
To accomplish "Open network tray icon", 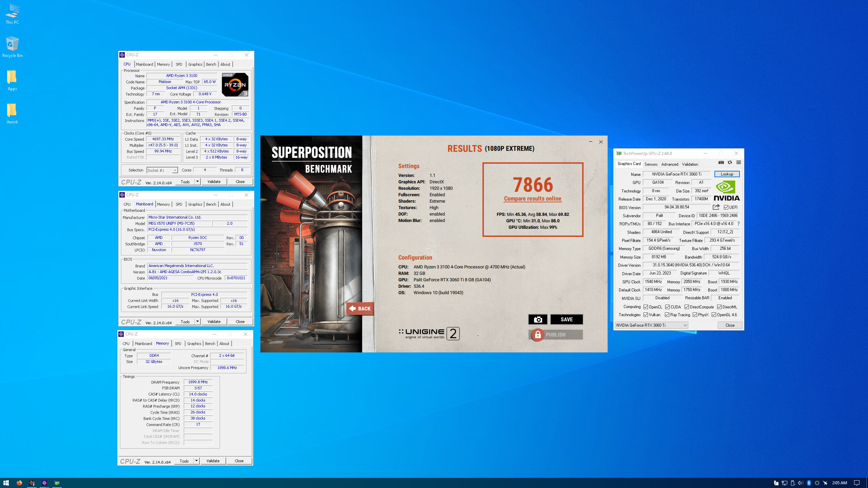I will tap(785, 483).
